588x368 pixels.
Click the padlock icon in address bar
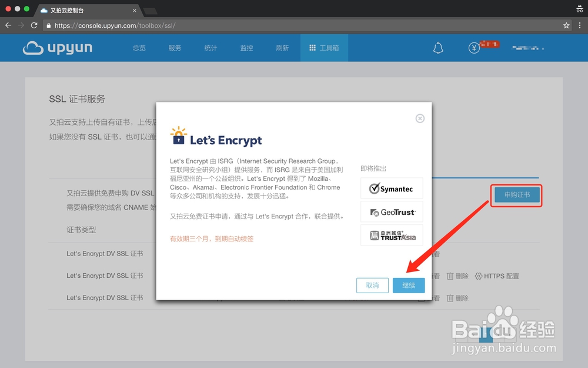coord(48,25)
